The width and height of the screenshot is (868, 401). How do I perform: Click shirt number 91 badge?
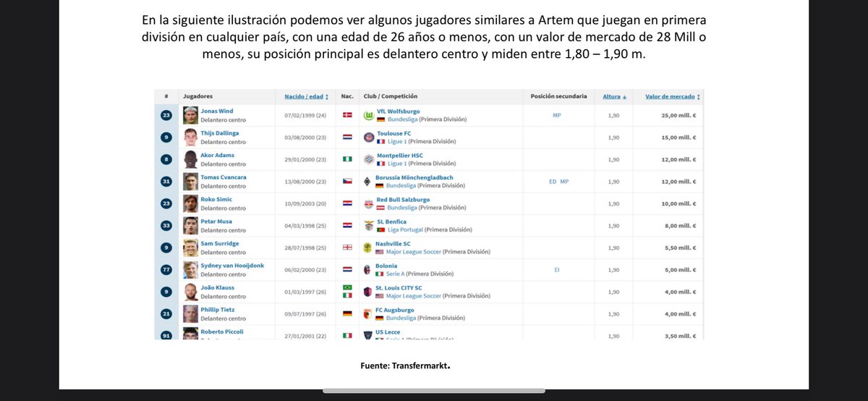(167, 335)
